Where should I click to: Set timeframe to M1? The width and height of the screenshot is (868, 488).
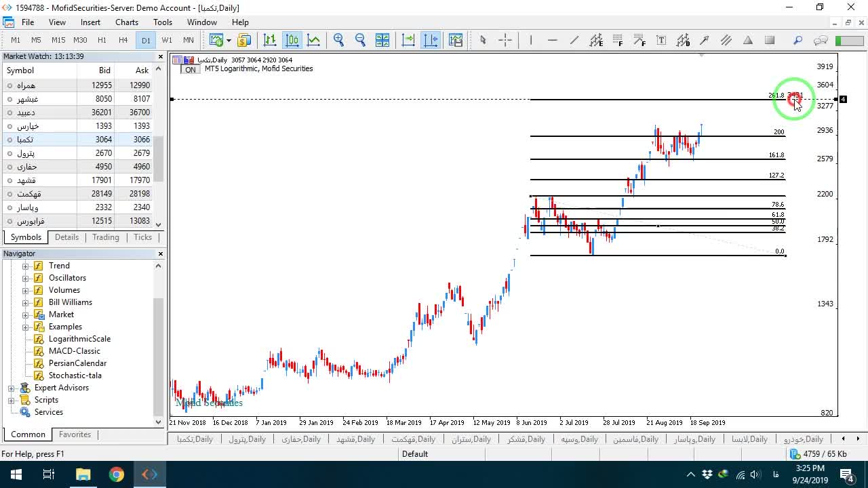click(x=16, y=40)
